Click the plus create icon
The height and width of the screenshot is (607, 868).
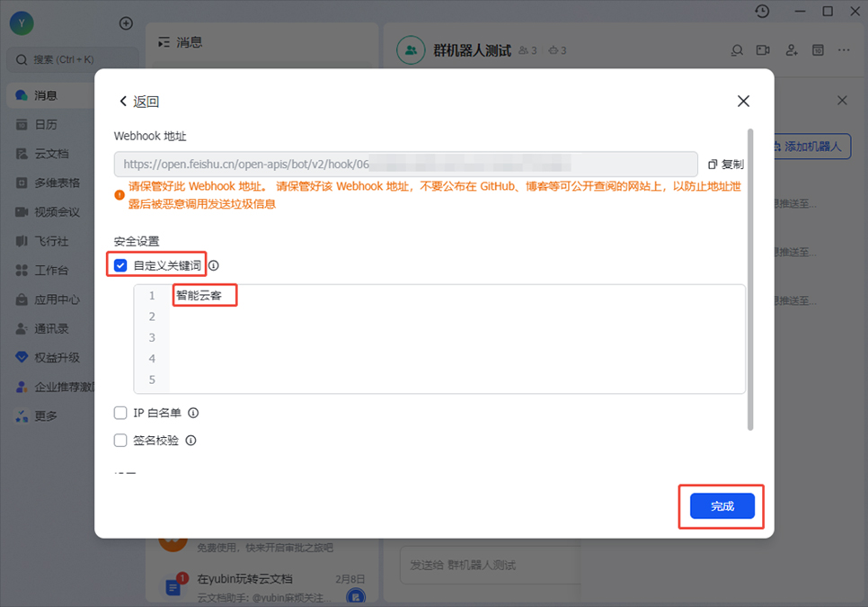point(126,23)
